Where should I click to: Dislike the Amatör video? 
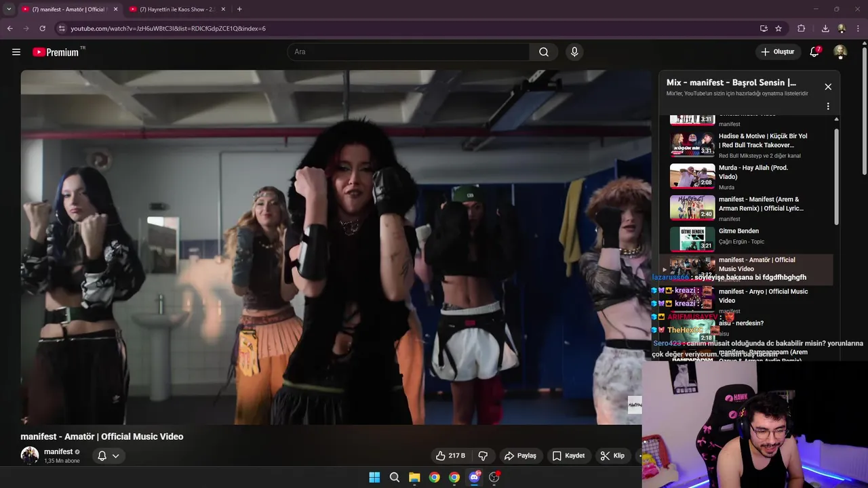(484, 455)
